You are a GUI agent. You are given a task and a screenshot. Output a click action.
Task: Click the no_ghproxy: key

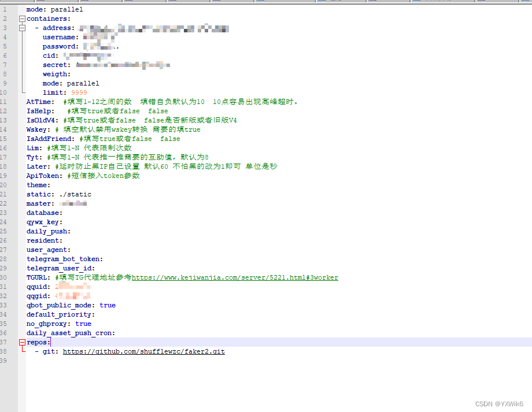pos(49,324)
